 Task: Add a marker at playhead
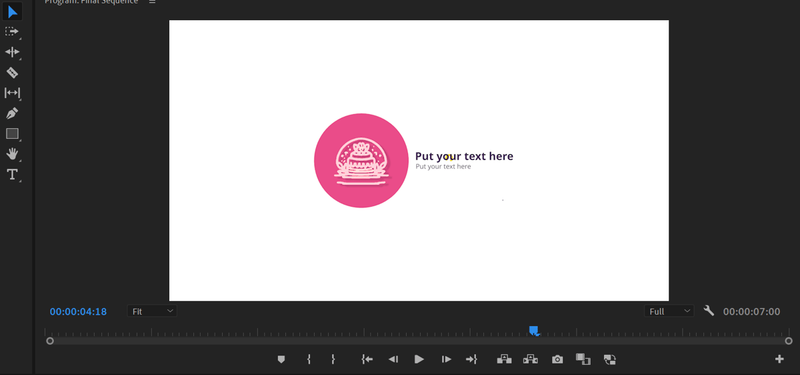pos(281,360)
